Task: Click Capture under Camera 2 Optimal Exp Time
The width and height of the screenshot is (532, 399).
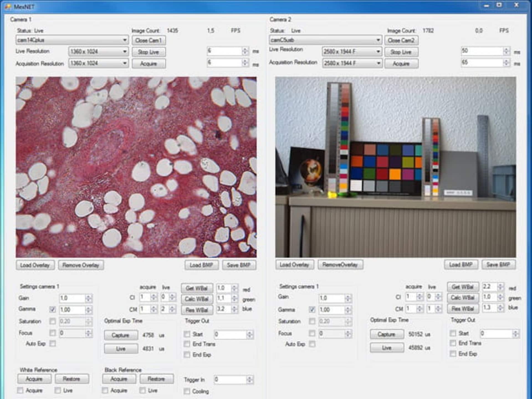Action: click(387, 334)
